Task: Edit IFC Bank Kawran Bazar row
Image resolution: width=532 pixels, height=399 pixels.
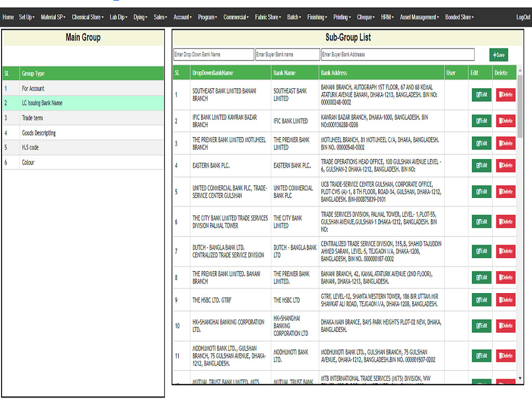Action: pyautogui.click(x=481, y=121)
